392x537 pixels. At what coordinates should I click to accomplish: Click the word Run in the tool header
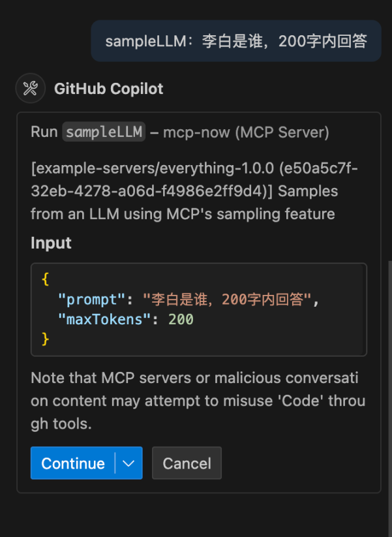(44, 132)
